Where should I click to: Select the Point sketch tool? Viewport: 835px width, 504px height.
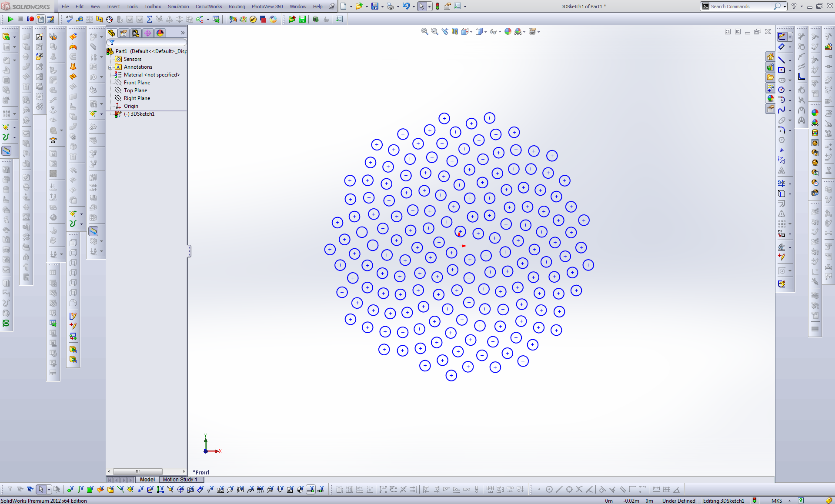[x=782, y=150]
